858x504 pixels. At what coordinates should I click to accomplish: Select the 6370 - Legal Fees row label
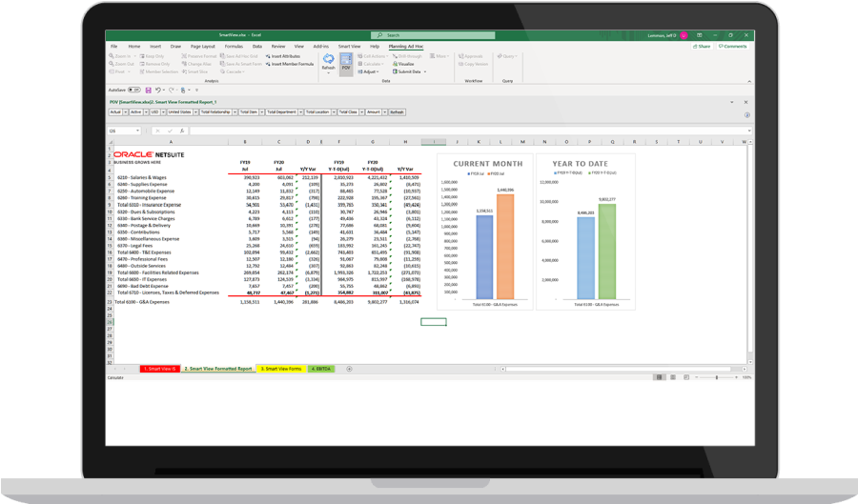pyautogui.click(x=134, y=246)
